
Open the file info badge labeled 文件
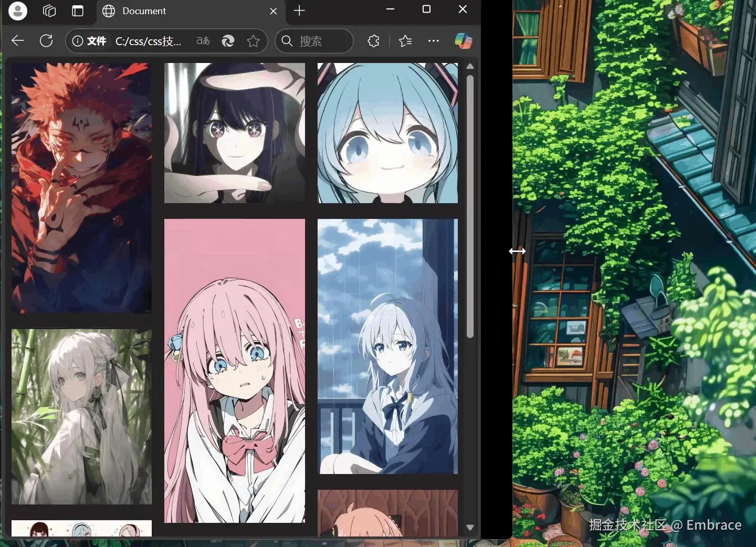click(x=90, y=41)
